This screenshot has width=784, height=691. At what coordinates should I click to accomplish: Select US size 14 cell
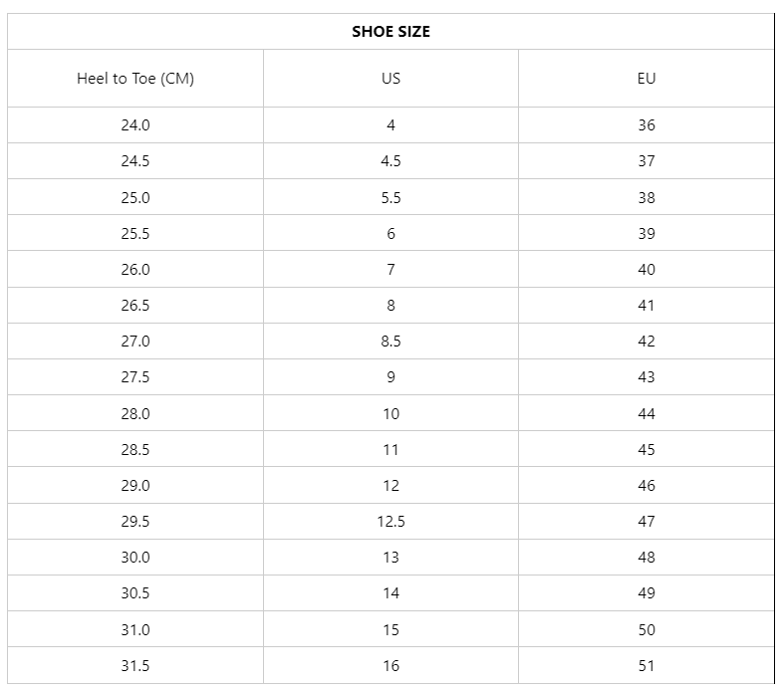[x=391, y=593]
